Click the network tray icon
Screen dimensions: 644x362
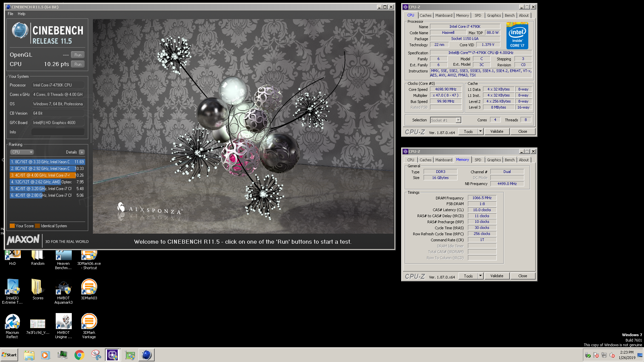(604, 355)
